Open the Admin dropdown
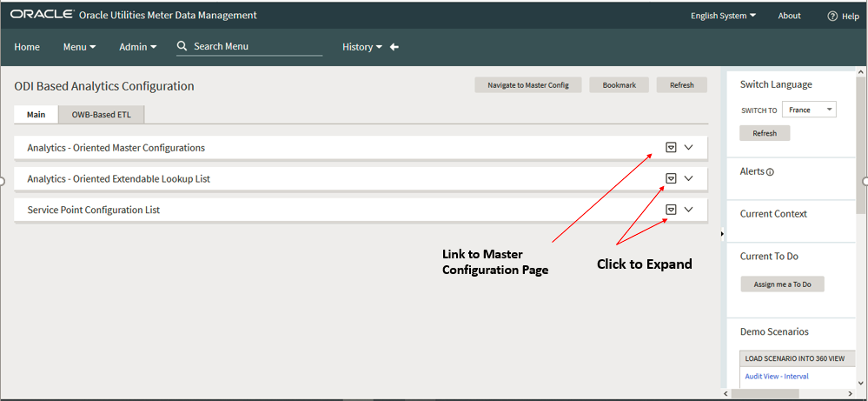Screen dimensions: 868x401 (138, 47)
